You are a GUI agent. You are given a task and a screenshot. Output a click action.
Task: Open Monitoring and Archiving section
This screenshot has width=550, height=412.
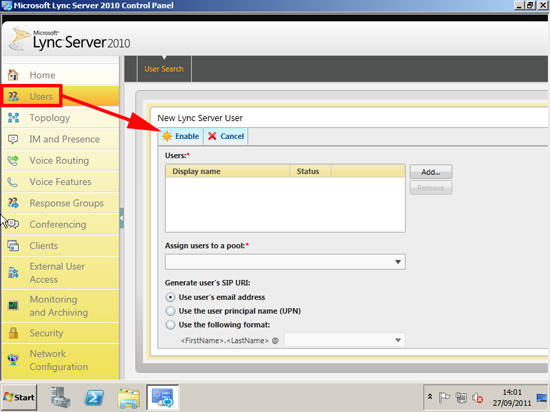[x=58, y=306]
